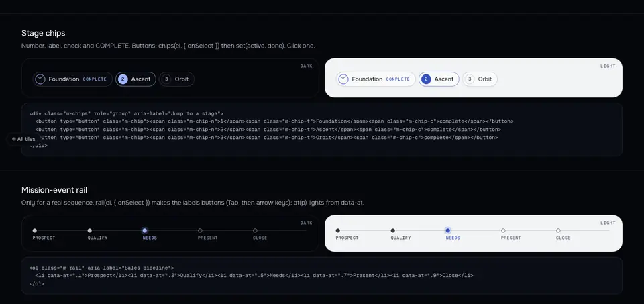Click the code line containing Ascent button markup
The image size is (644, 304).
pos(268,130)
